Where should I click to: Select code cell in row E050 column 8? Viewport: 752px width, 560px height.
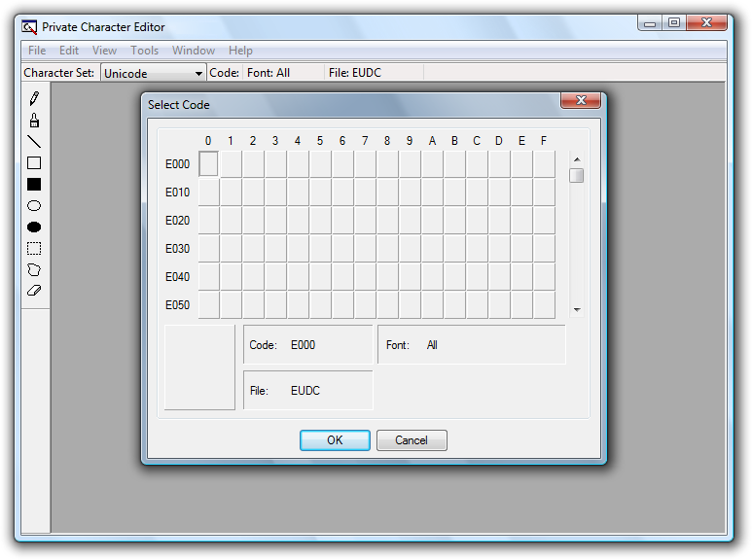tap(387, 305)
